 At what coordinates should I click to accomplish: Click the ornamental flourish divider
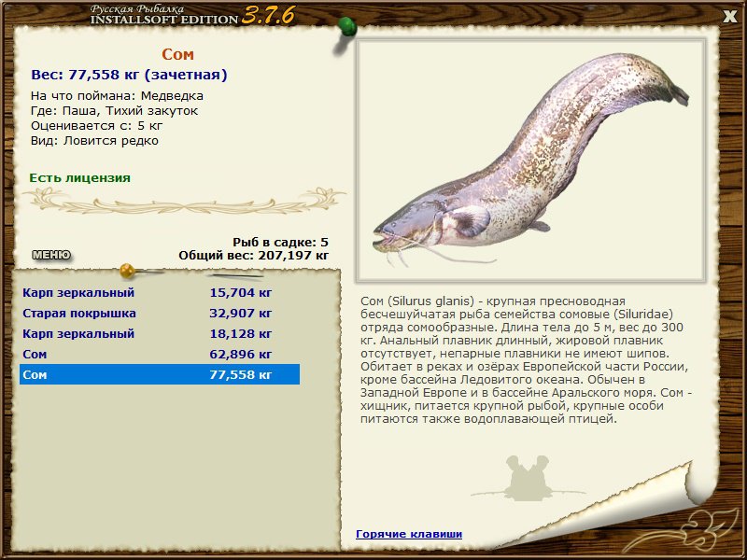coord(184,202)
